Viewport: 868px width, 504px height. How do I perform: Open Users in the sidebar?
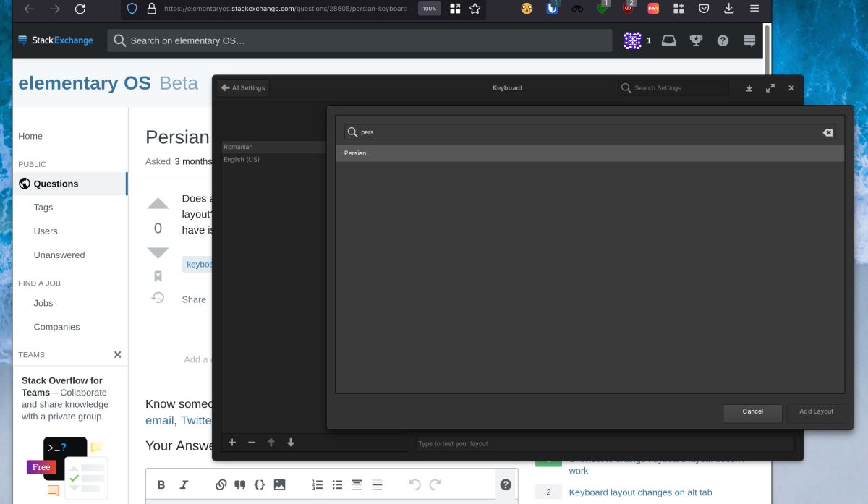click(x=46, y=231)
